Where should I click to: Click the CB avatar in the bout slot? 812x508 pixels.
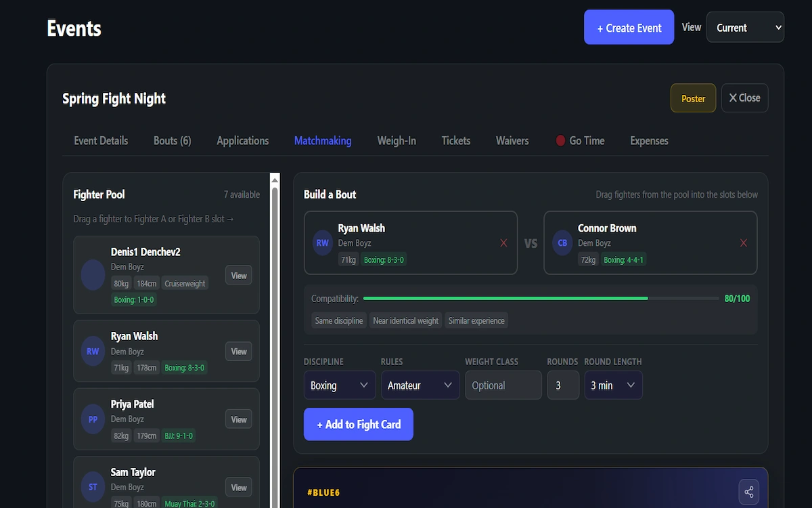coord(562,243)
